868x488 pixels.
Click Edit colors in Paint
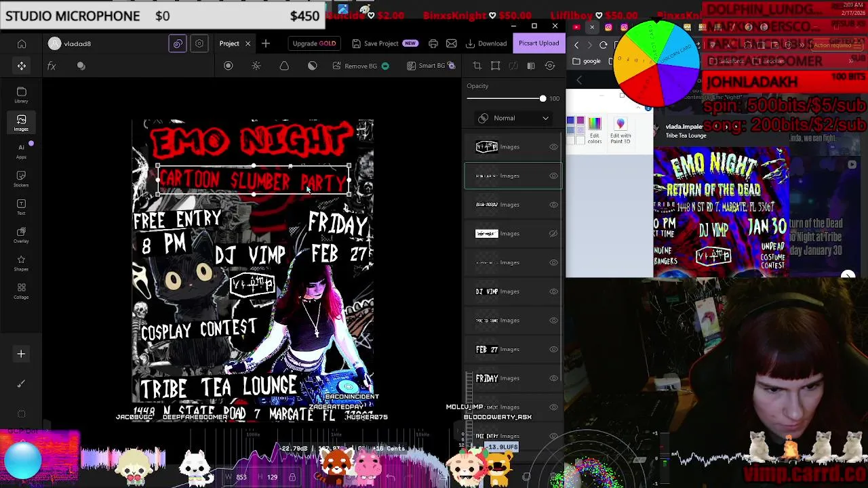[595, 130]
